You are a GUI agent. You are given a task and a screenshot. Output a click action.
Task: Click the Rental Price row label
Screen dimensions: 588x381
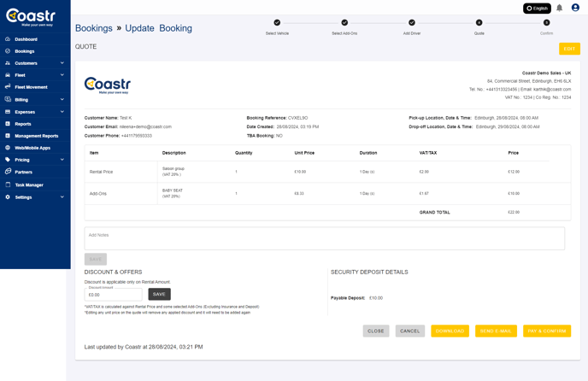pos(101,172)
